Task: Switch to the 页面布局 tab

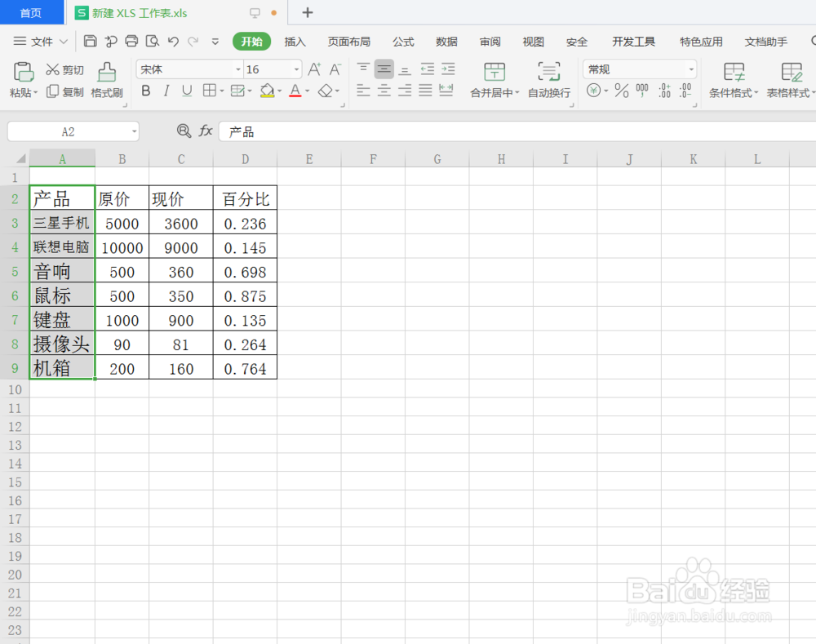Action: click(x=349, y=42)
